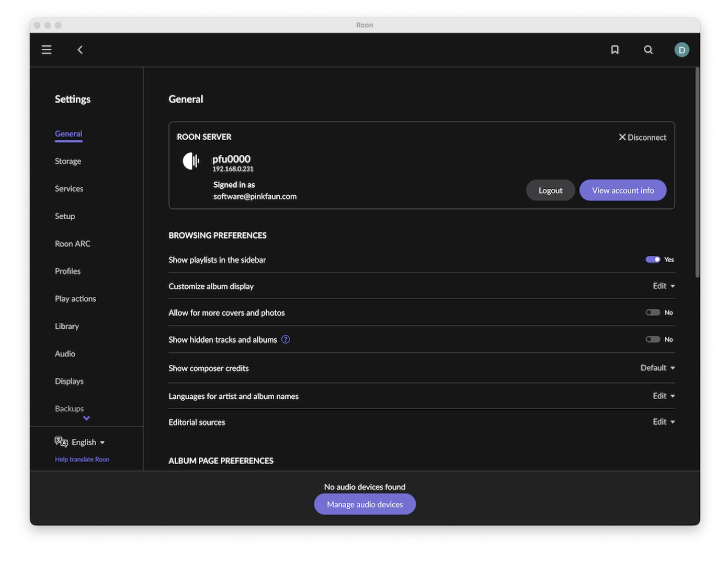
Task: Click the Roon server waveform logo
Action: pos(191,161)
